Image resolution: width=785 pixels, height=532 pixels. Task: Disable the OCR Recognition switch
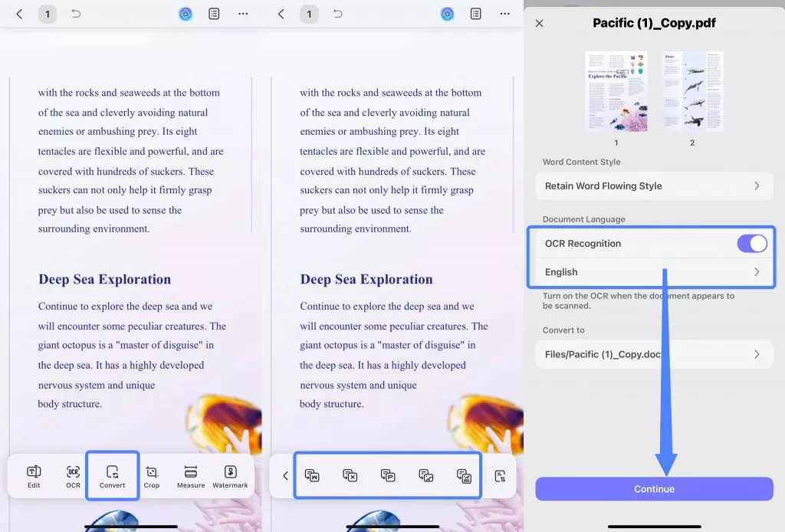pyautogui.click(x=751, y=244)
